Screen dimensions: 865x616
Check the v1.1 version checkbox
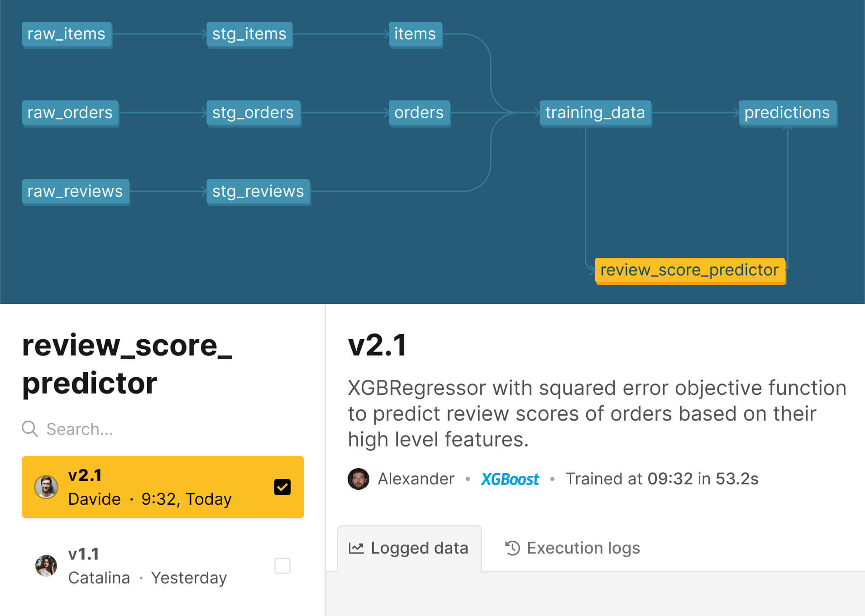[x=282, y=566]
